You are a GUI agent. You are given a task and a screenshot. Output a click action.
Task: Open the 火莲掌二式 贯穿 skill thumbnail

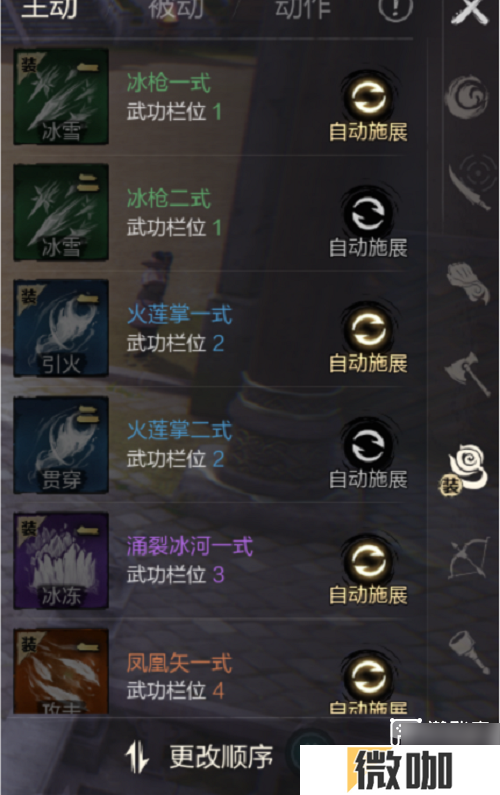[x=61, y=445]
